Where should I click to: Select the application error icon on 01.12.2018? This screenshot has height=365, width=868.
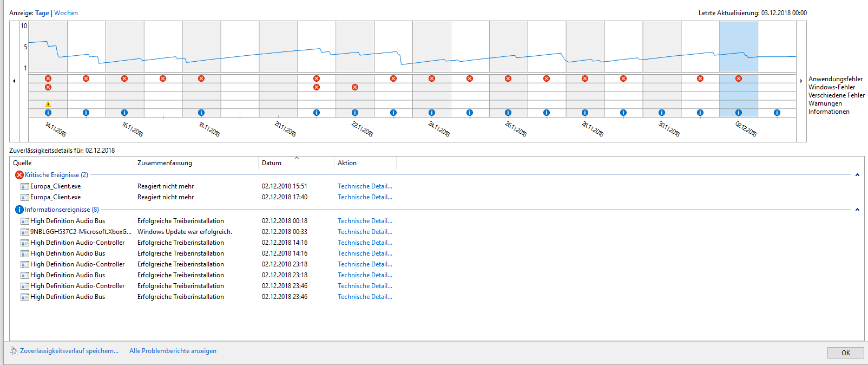tap(700, 79)
